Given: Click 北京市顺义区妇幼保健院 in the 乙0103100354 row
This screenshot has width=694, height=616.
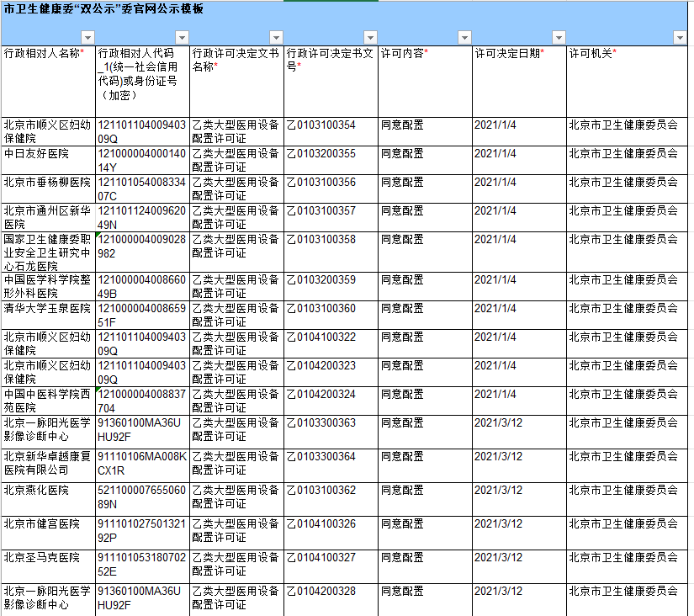Looking at the screenshot, I should point(48,131).
